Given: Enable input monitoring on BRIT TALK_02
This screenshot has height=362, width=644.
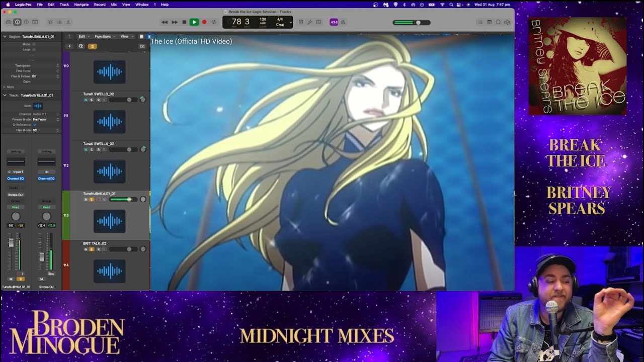Looking at the screenshot, I should click(x=104, y=249).
